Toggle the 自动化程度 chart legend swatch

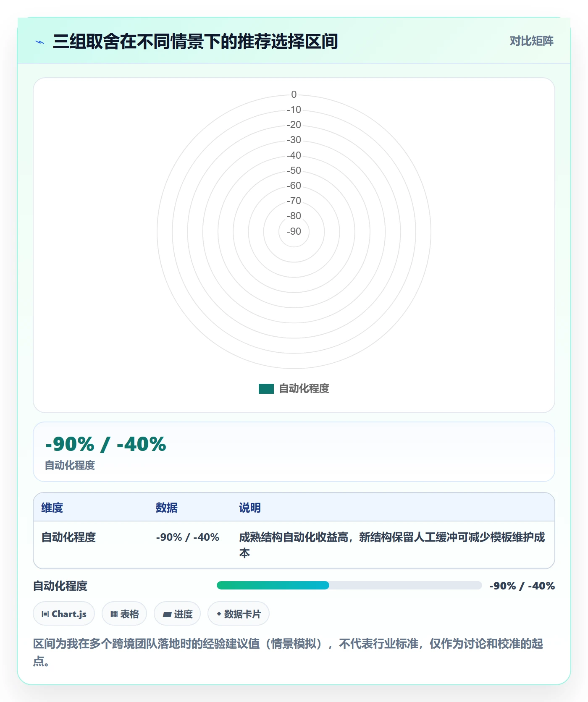(266, 389)
